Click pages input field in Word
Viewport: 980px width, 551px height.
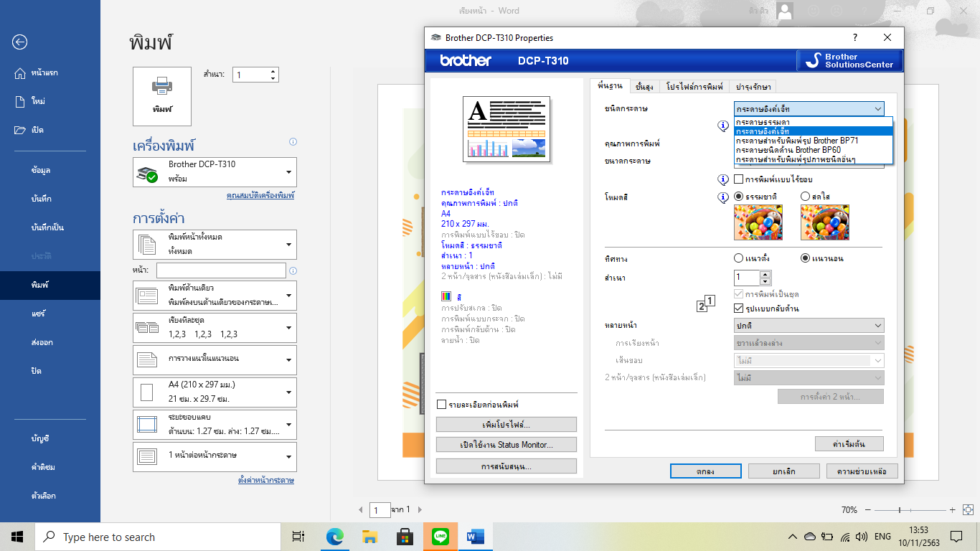click(x=221, y=270)
